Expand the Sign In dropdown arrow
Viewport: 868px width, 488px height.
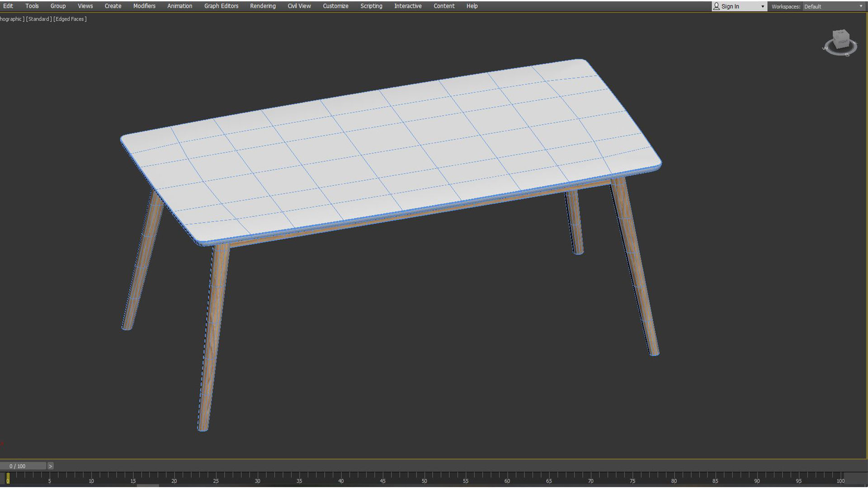(763, 6)
